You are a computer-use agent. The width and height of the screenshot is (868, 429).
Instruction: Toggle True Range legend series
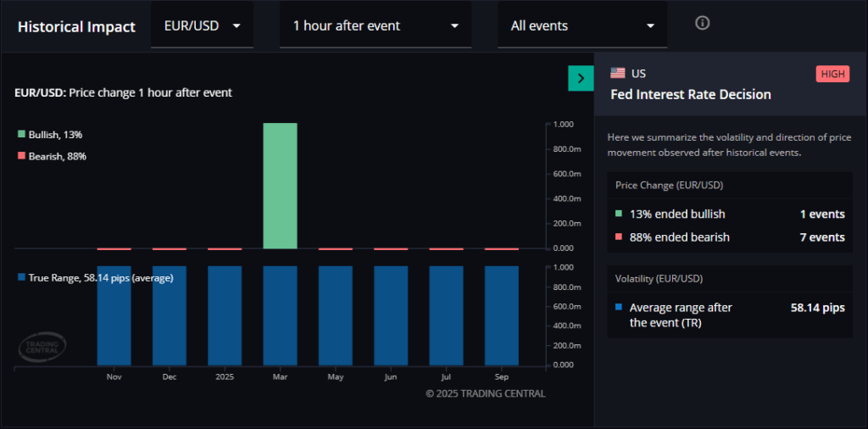(x=94, y=277)
